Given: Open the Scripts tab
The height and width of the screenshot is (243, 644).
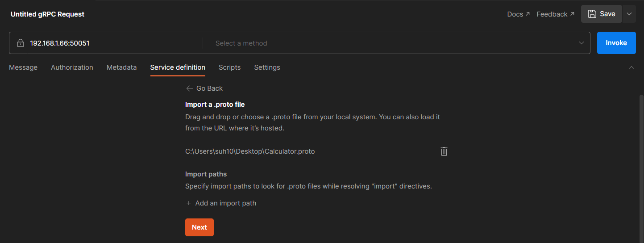Looking at the screenshot, I should pos(229,67).
